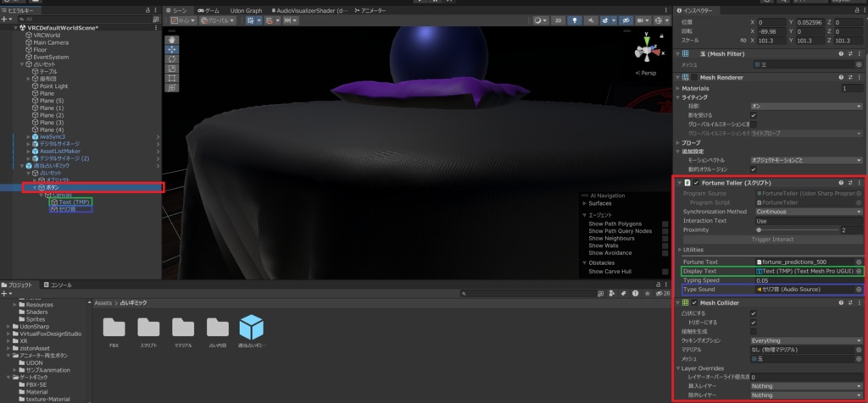Open 中心 pivot mode dropdown
This screenshot has height=403, width=868.
pos(181,20)
